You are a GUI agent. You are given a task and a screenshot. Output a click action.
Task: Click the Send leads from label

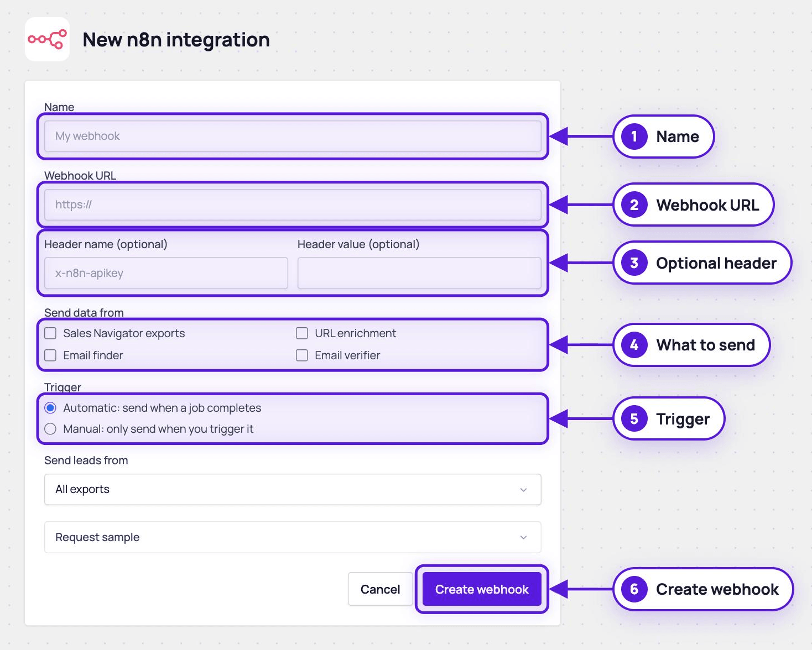pos(86,460)
